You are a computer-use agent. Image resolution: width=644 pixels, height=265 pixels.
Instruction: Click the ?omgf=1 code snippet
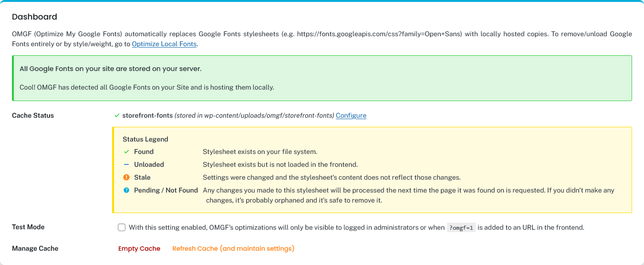point(461,227)
